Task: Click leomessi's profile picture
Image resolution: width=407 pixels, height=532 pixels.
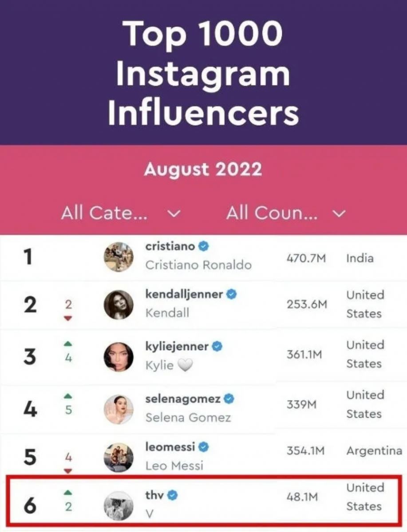Action: [x=119, y=457]
